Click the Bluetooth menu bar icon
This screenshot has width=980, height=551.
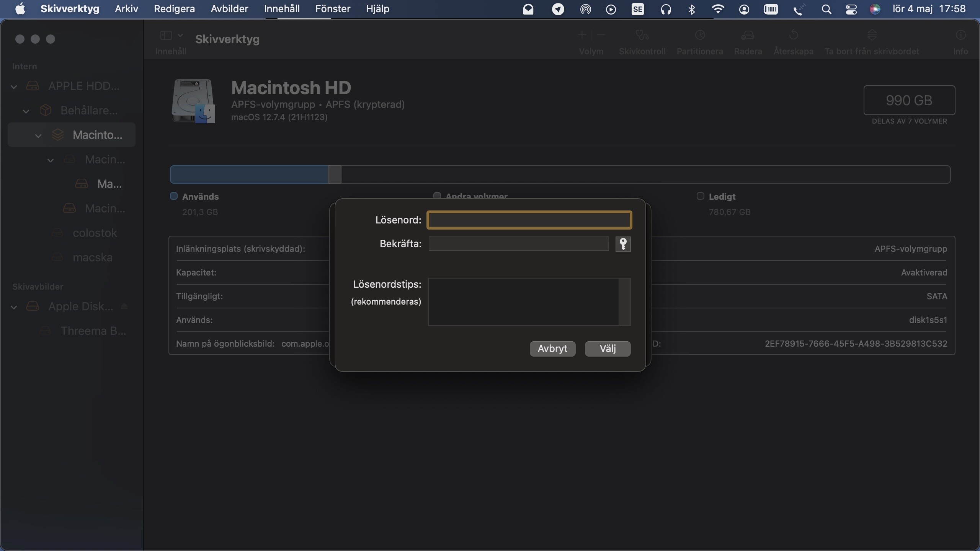[x=691, y=9]
